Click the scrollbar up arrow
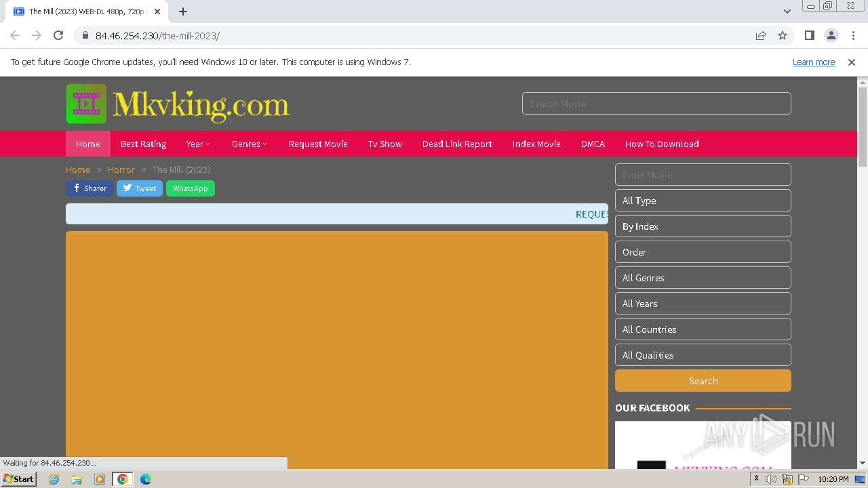This screenshot has width=868, height=488. pos(863,82)
